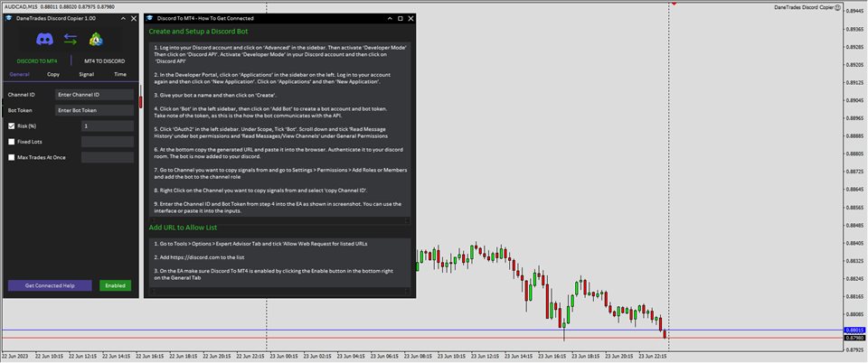This screenshot has height=363, width=868.
Task: Click the Create and Setup a Discord Bot heading
Action: pos(197,32)
